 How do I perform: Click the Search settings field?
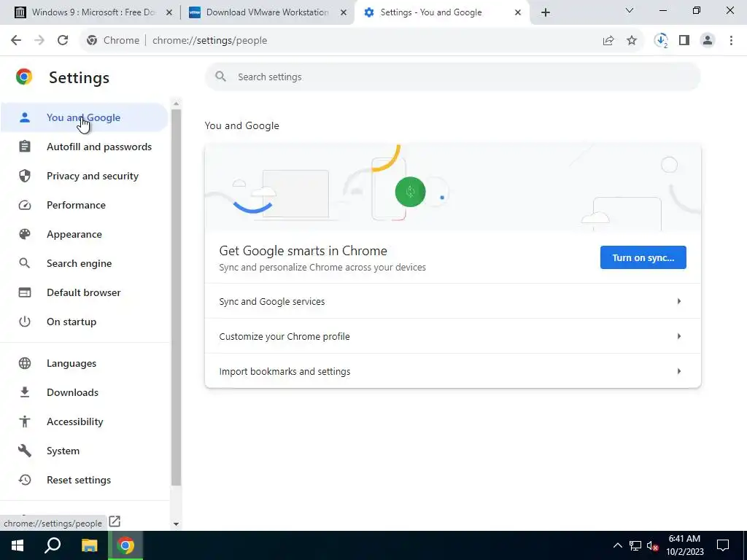[x=452, y=77]
